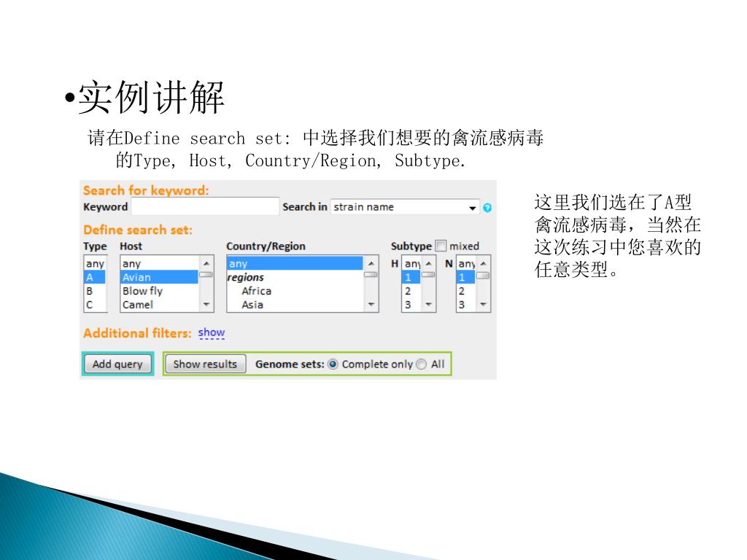
Task: Select Asia in the Country/Region list
Action: [295, 305]
